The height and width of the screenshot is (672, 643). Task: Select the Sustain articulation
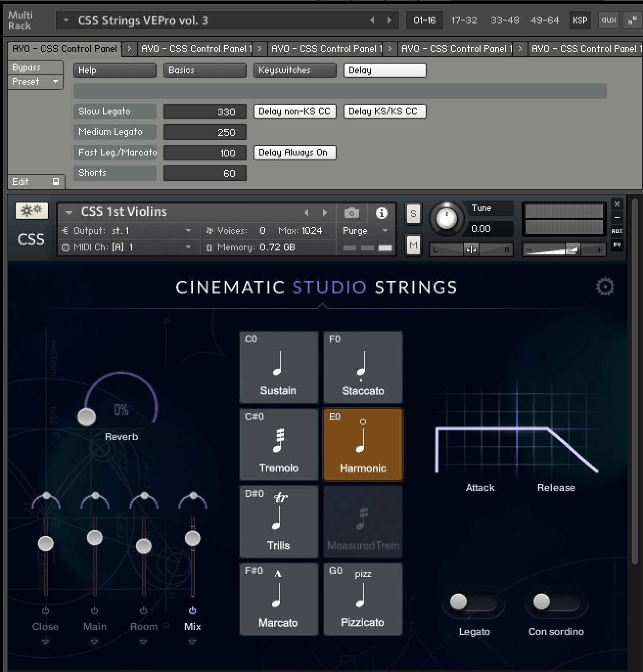coord(278,367)
